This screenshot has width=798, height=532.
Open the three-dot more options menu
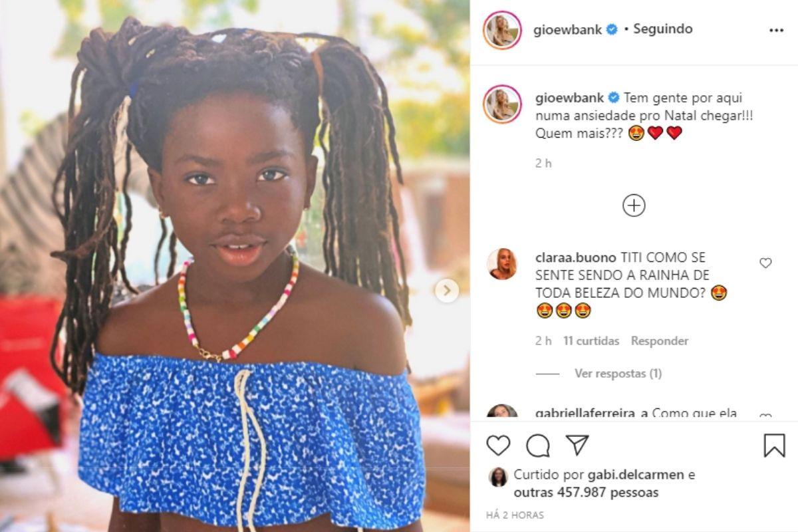(x=776, y=31)
